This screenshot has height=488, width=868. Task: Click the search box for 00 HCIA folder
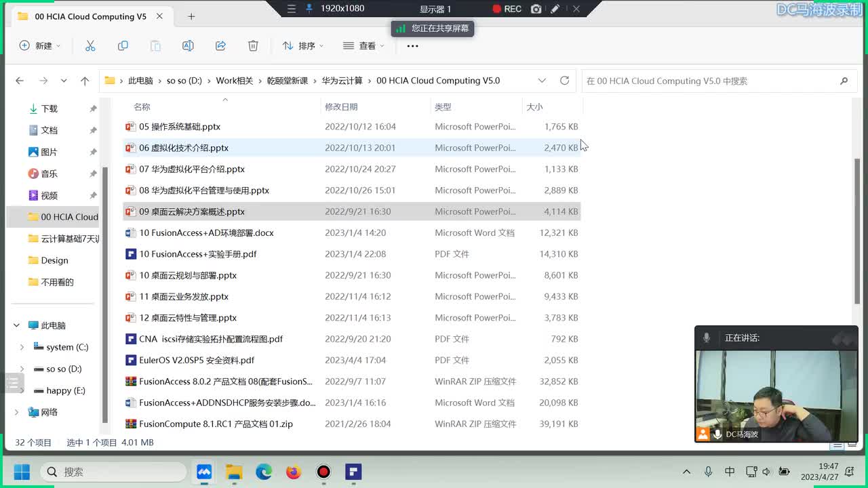coord(717,81)
